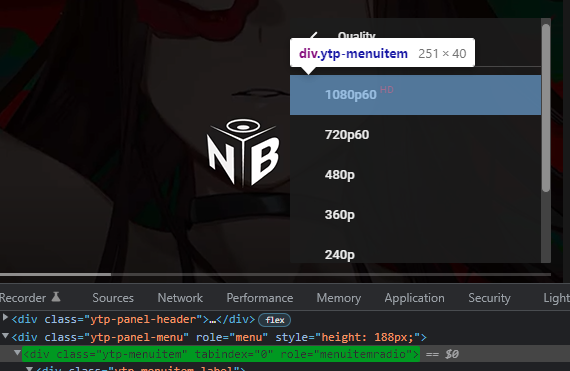Image resolution: width=570 pixels, height=371 pixels.
Task: Click the NB cube logo on video
Action: pyautogui.click(x=243, y=152)
